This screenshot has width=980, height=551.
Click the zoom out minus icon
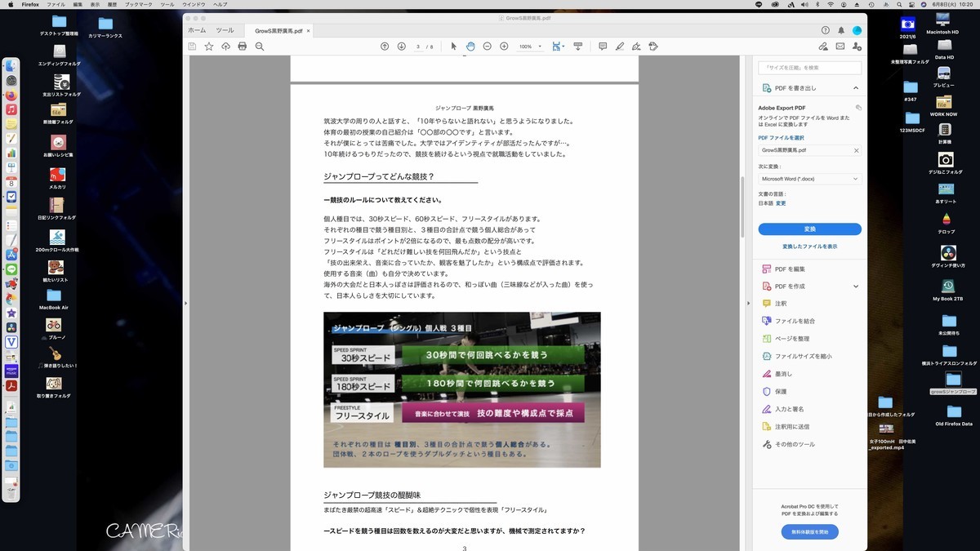coord(488,47)
